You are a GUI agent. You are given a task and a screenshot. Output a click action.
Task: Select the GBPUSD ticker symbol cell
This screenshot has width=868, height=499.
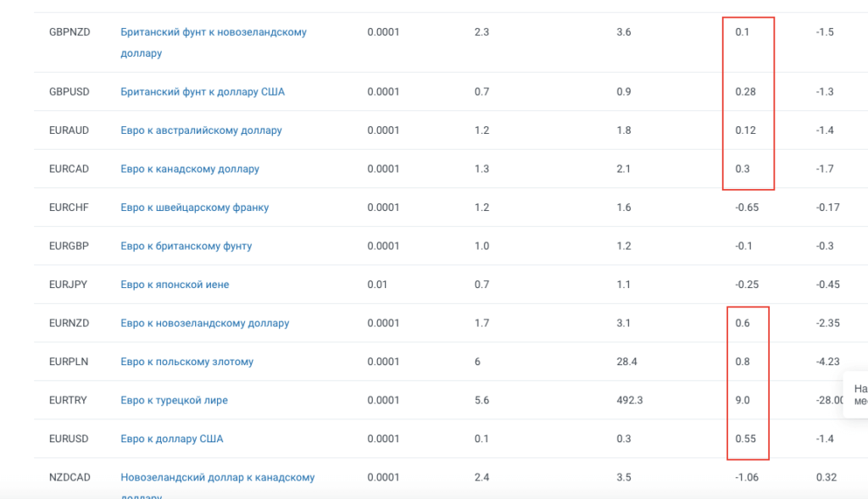tap(70, 91)
